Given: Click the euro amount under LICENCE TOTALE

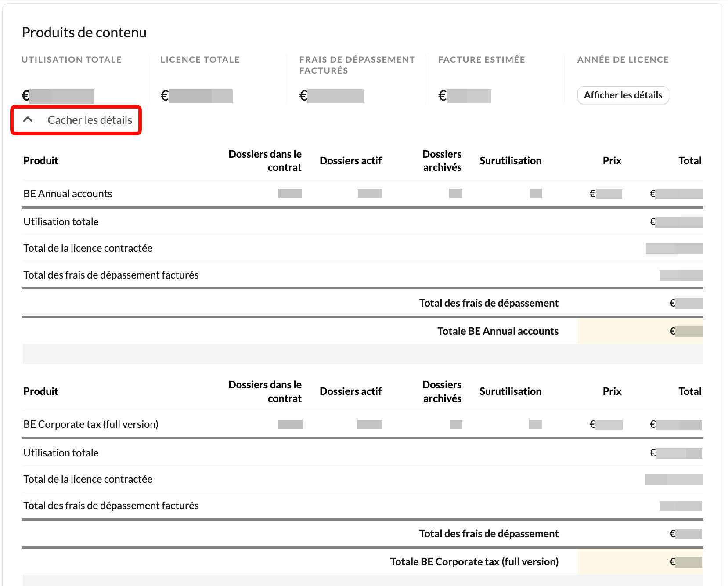Looking at the screenshot, I should (x=197, y=96).
